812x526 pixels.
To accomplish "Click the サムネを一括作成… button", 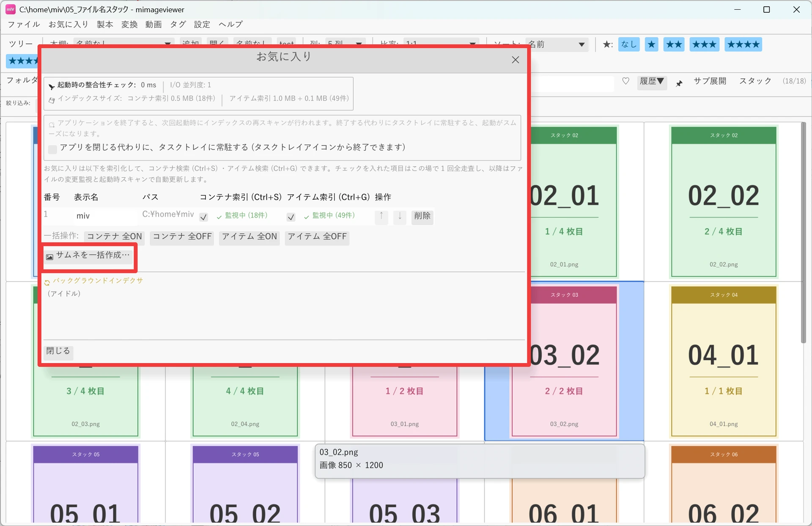I will tap(89, 256).
